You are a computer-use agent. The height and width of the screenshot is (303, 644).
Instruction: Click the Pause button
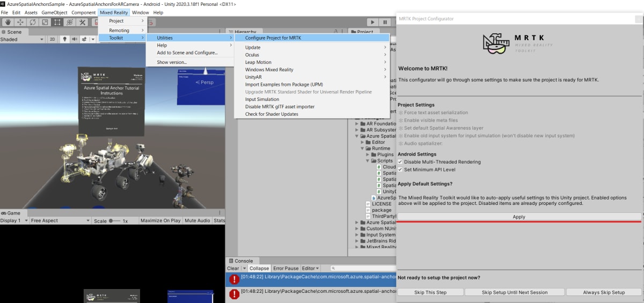(x=385, y=22)
